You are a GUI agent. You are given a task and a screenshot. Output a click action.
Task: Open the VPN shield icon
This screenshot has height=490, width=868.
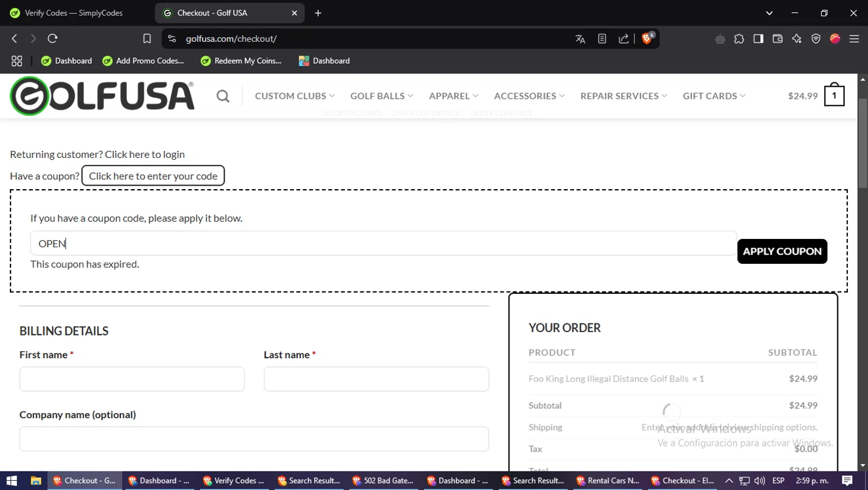(x=816, y=39)
